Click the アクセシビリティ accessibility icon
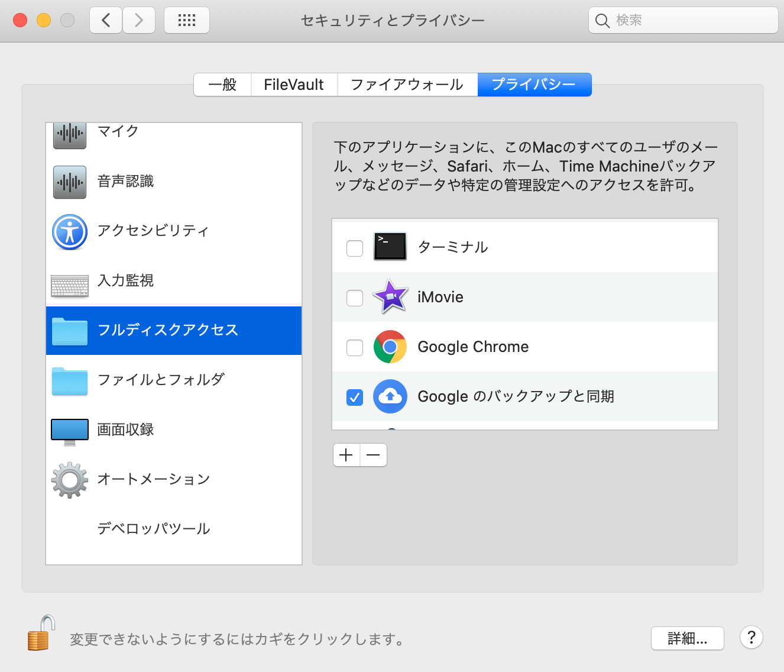The height and width of the screenshot is (672, 784). 70,232
